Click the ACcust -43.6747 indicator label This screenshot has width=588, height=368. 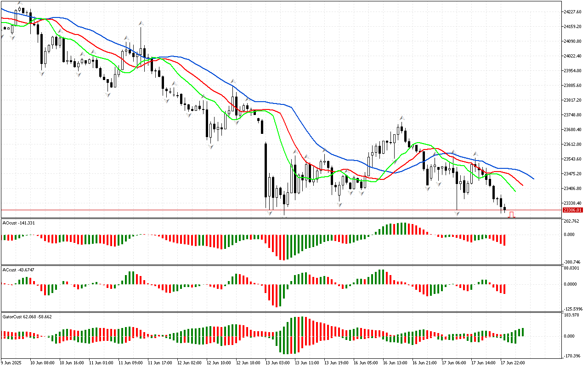point(18,270)
